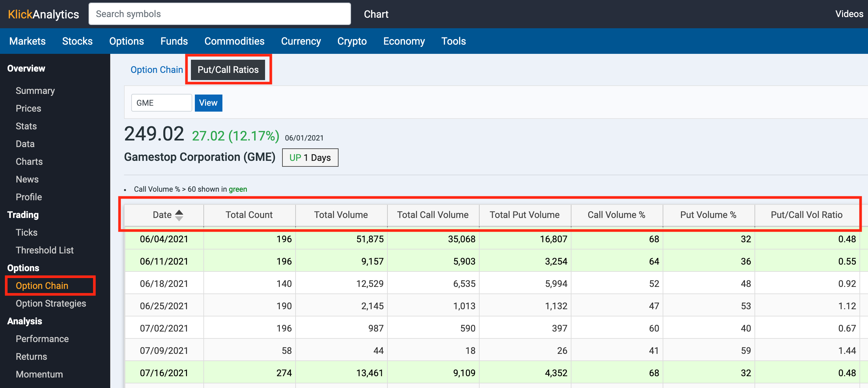
Task: Click the Total Put Volume header
Action: [525, 215]
